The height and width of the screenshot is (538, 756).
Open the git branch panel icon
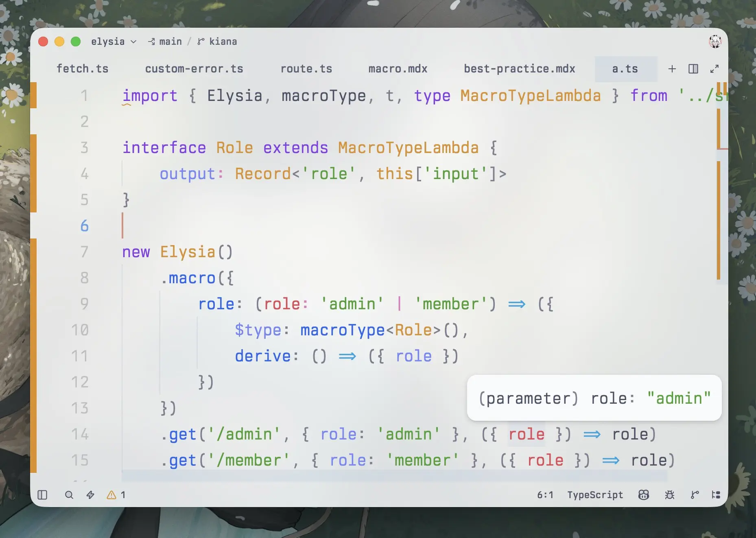click(x=695, y=495)
